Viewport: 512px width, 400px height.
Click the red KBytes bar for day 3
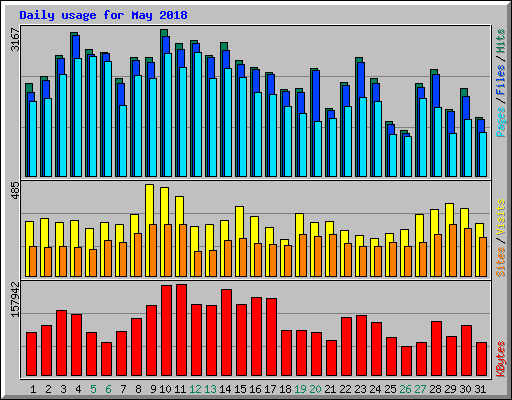point(62,343)
